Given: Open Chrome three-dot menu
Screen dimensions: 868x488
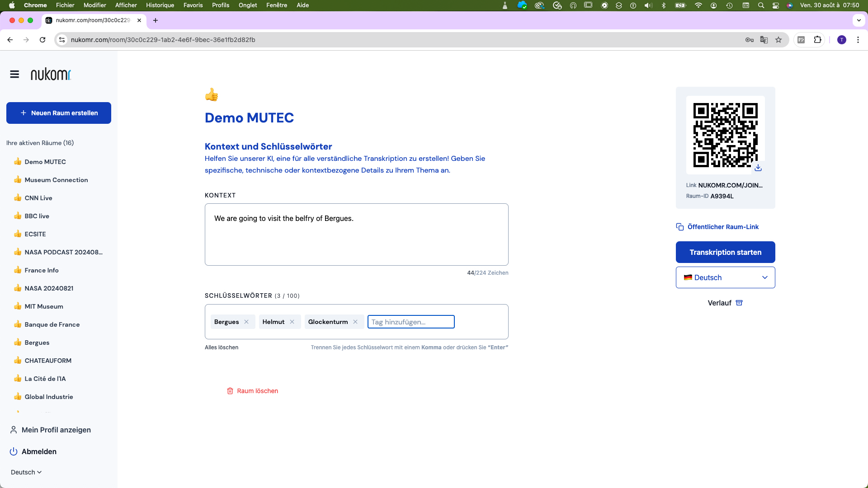Looking at the screenshot, I should 858,40.
